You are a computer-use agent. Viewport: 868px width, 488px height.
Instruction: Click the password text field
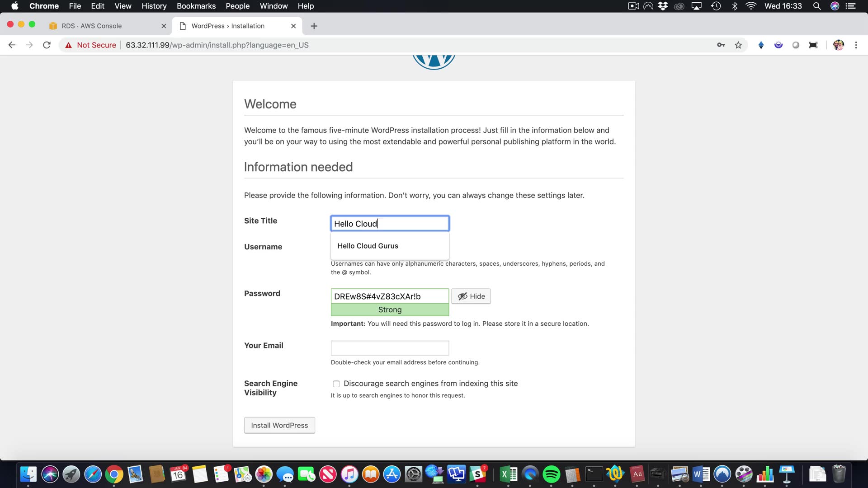point(390,296)
